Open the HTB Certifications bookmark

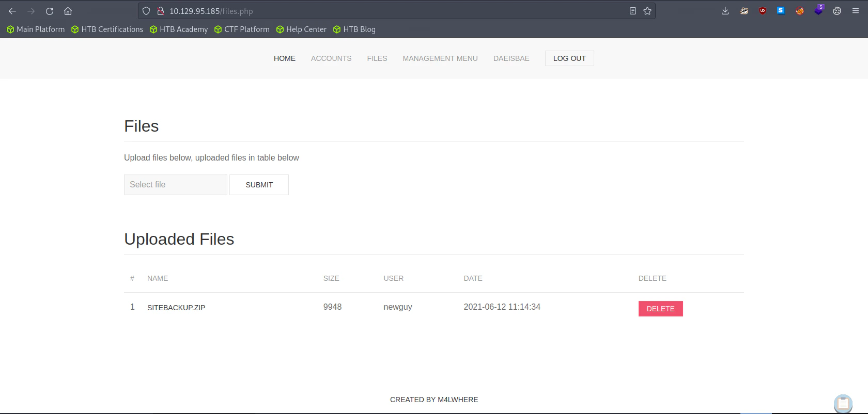(107, 29)
